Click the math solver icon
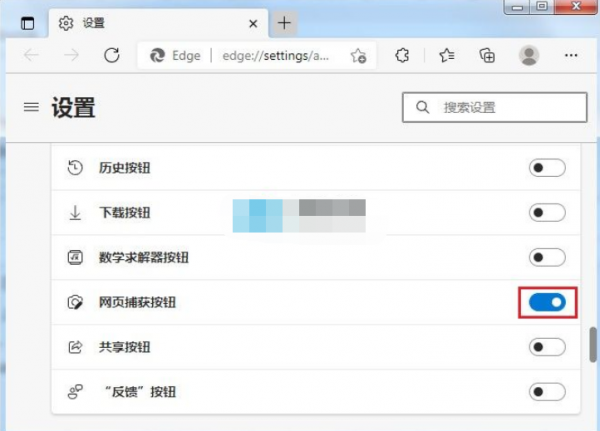The width and height of the screenshot is (600, 431). [x=75, y=257]
